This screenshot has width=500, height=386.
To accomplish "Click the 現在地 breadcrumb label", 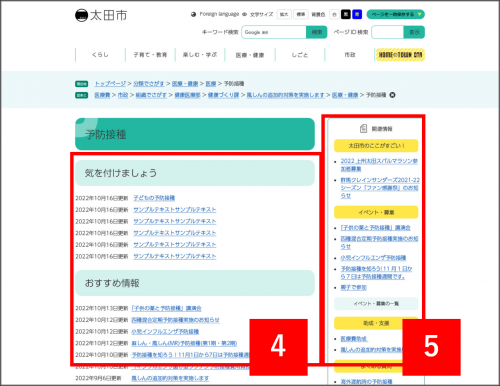I will (82, 84).
